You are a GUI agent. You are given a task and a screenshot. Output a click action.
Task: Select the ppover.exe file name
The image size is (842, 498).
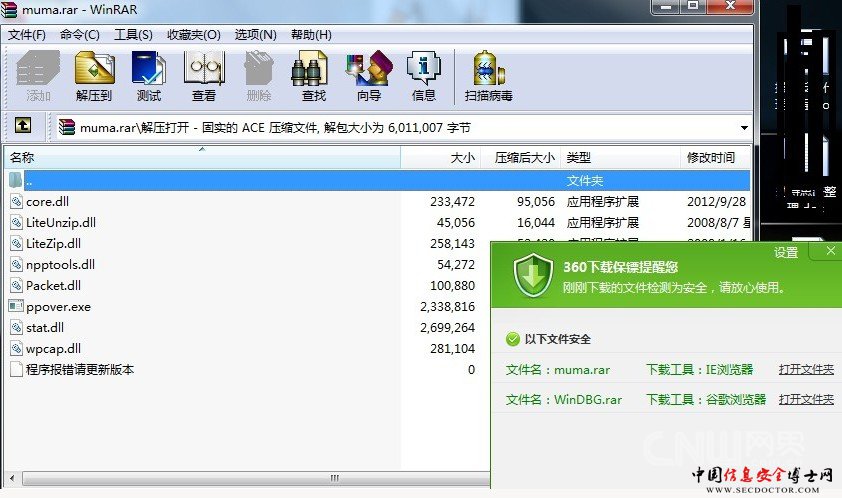(59, 307)
